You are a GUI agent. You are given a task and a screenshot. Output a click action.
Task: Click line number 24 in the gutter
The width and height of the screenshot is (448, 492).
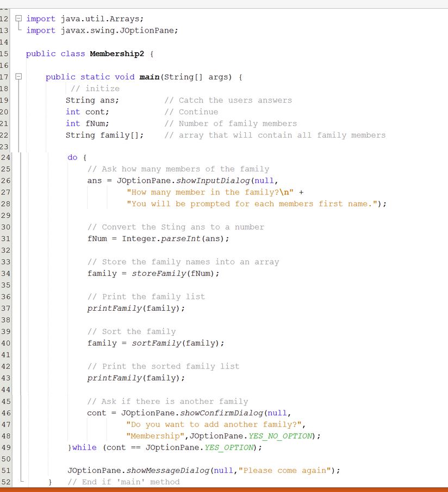point(6,157)
